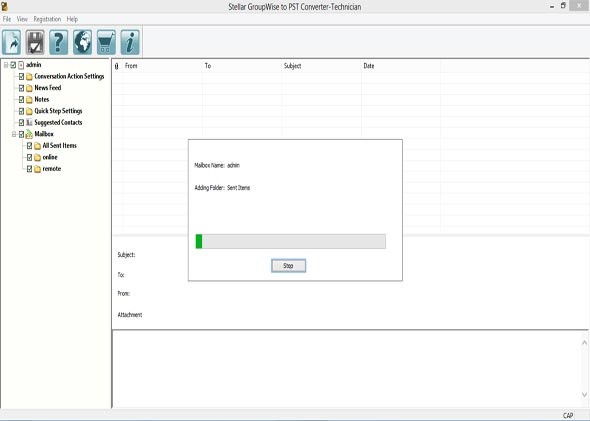Image resolution: width=590 pixels, height=421 pixels.
Task: Select the admin tree label
Action: coord(33,65)
